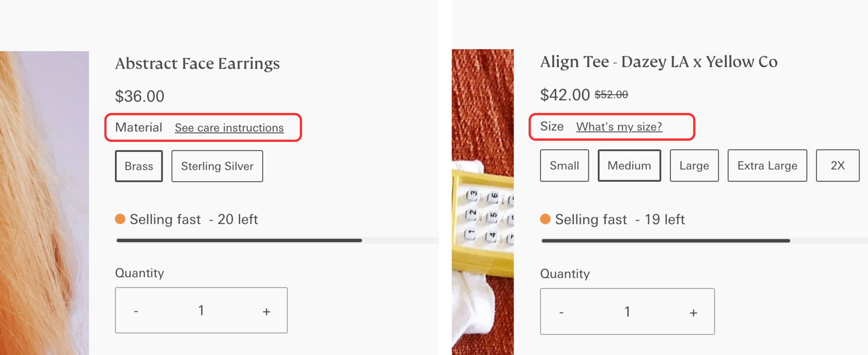
Task: Choose the Extra Large size option
Action: point(767,166)
